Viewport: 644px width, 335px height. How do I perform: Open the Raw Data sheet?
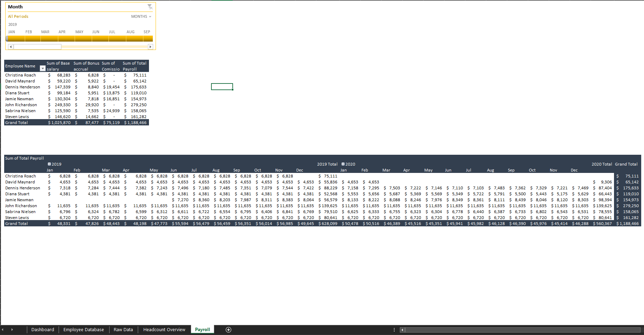[123, 329]
